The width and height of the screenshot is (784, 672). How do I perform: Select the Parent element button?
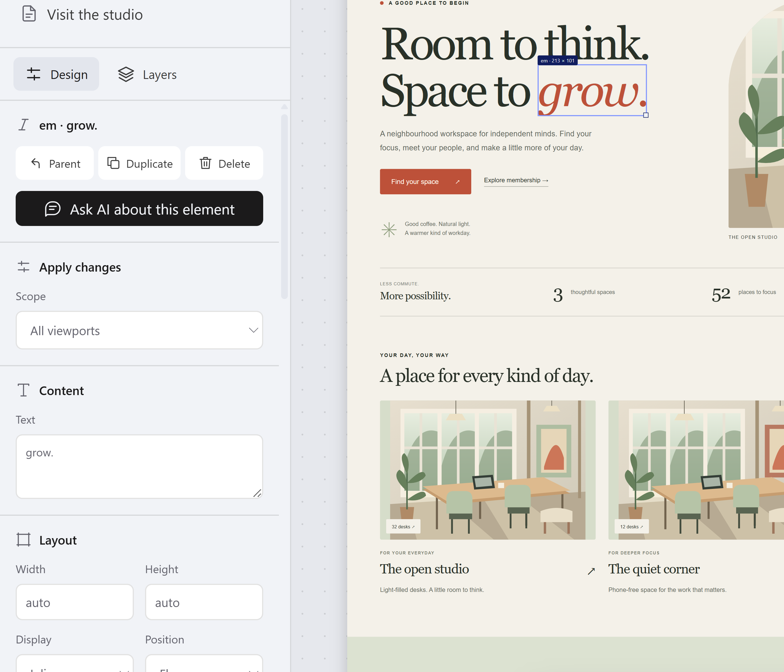(x=55, y=163)
